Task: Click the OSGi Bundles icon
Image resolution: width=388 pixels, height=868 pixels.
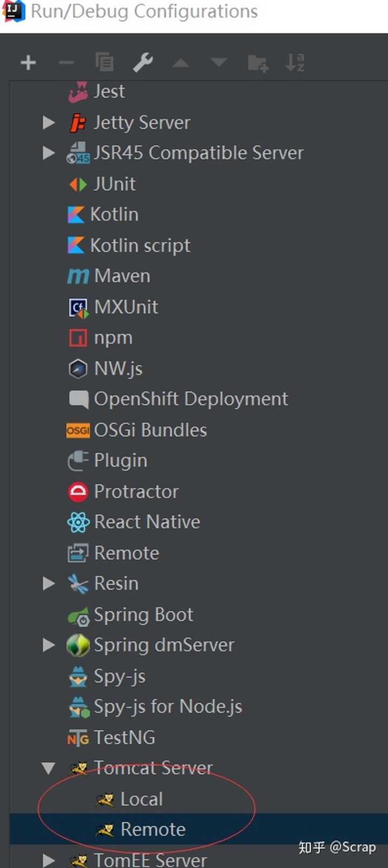Action: pyautogui.click(x=78, y=430)
